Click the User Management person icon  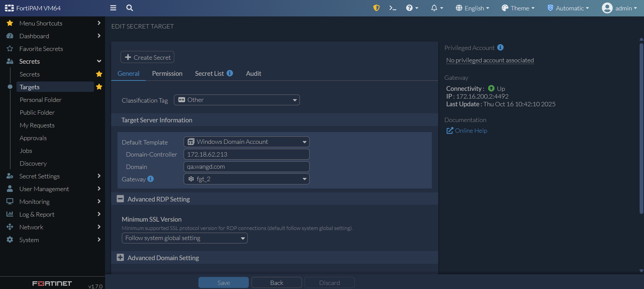10,189
